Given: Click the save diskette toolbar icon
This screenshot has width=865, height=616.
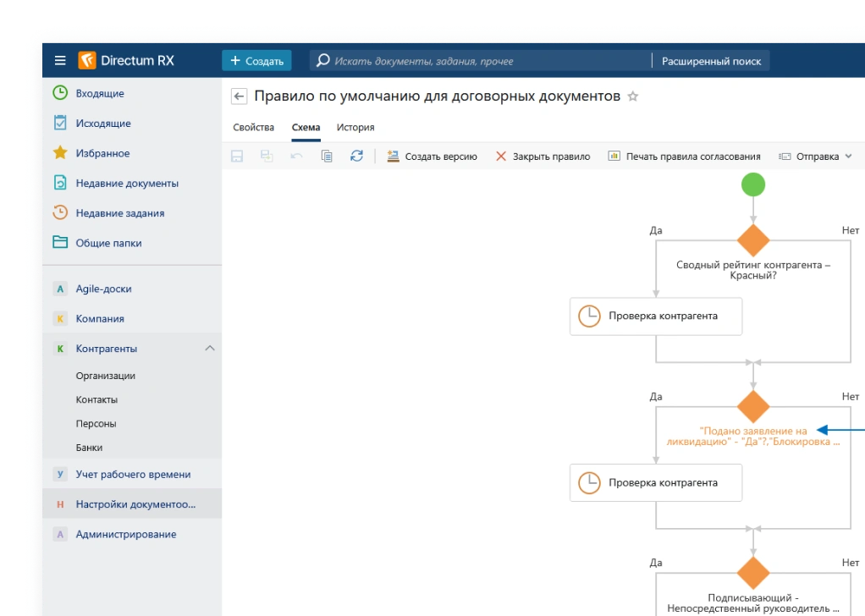Looking at the screenshot, I should 237,157.
